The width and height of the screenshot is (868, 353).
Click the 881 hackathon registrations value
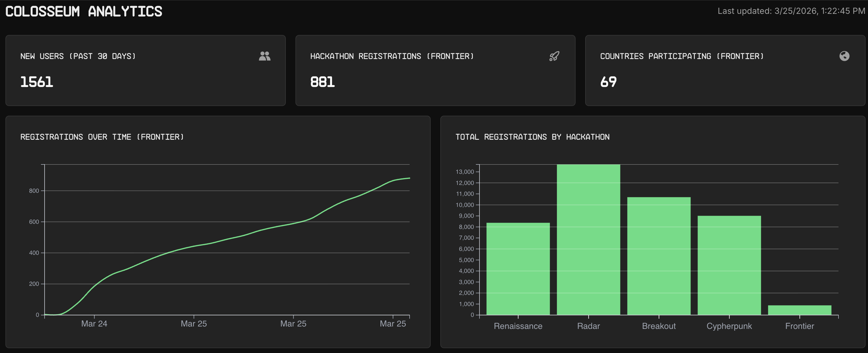coord(323,82)
